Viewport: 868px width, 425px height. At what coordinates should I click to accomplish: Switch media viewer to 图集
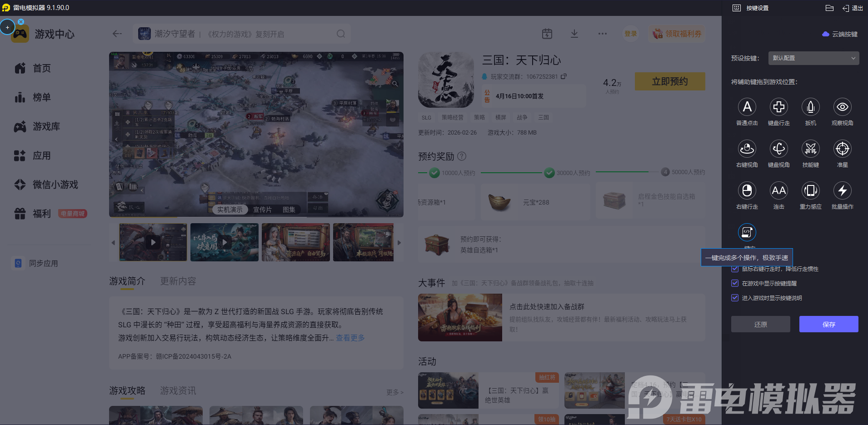click(289, 210)
